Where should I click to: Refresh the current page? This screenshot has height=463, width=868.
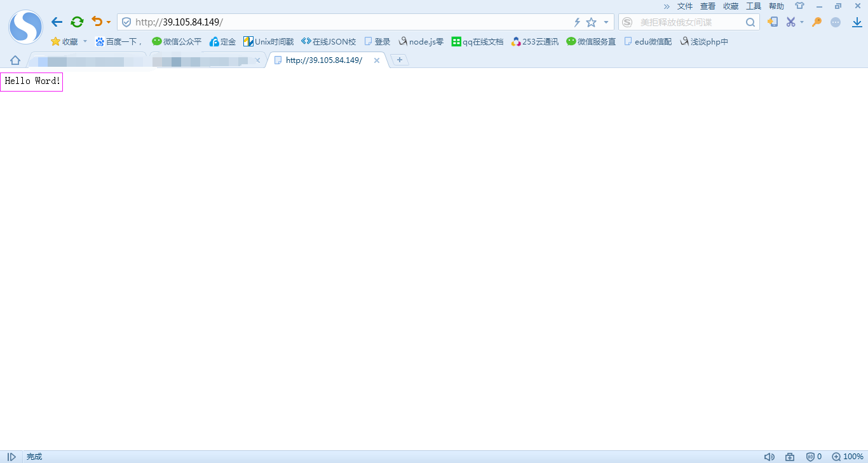[x=77, y=21]
